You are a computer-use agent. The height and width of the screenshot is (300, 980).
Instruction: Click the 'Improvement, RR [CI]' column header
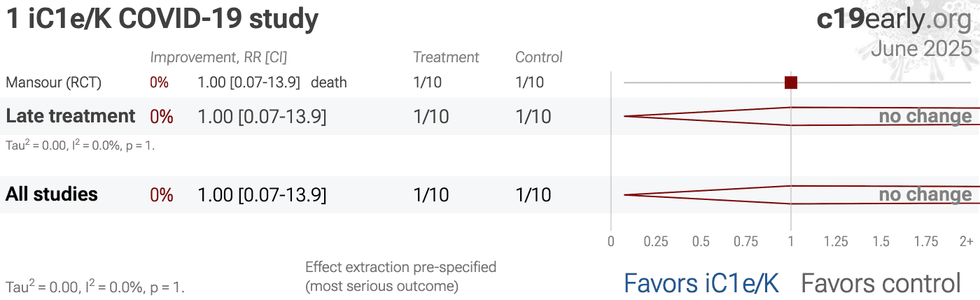click(218, 57)
